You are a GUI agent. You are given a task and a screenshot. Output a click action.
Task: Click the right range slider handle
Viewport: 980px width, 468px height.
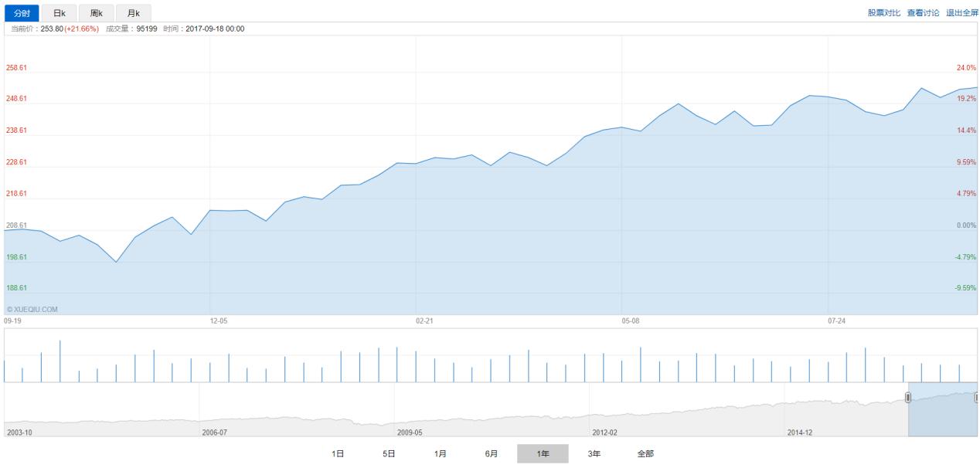click(x=977, y=397)
